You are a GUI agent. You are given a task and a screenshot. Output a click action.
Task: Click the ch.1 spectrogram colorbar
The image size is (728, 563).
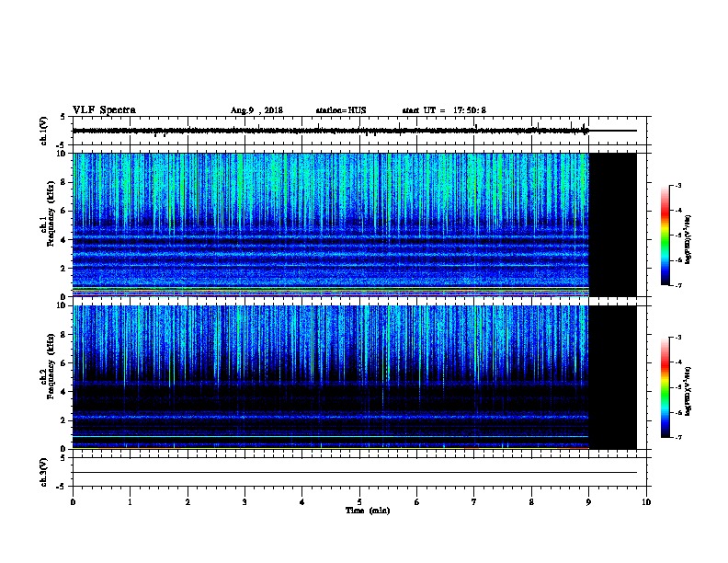(665, 236)
